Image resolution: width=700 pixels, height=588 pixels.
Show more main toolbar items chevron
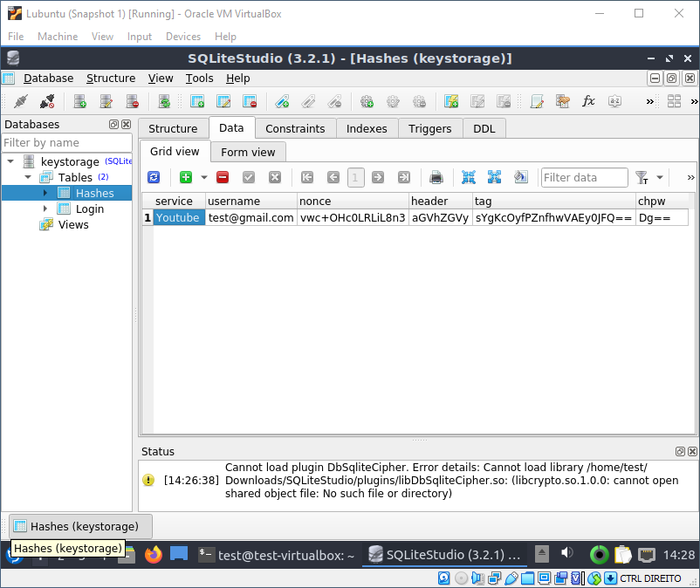tap(650, 102)
